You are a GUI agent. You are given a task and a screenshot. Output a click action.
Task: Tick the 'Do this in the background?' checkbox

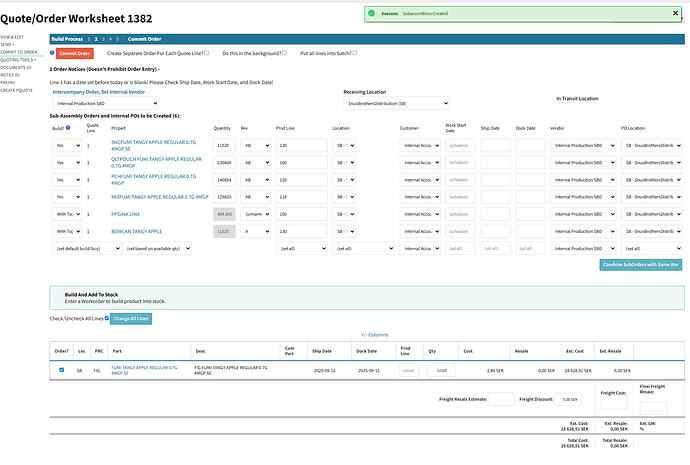[285, 52]
